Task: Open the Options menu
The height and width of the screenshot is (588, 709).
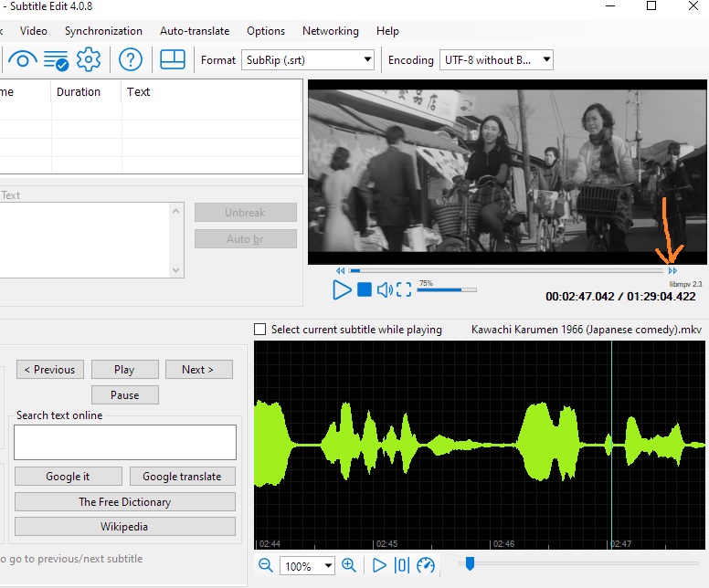Action: [266, 31]
